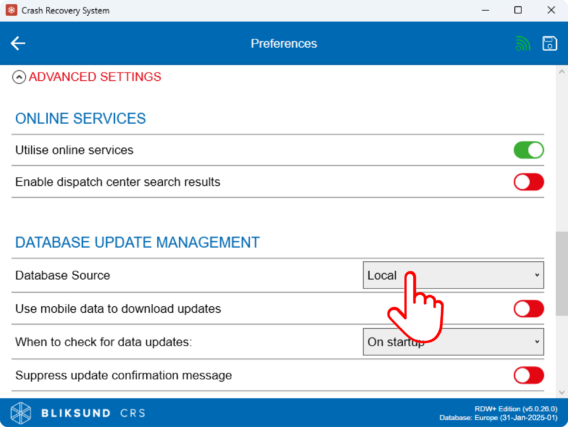Click the ADVANCED SETTINGS header text
The image size is (568, 427).
pyautogui.click(x=95, y=77)
